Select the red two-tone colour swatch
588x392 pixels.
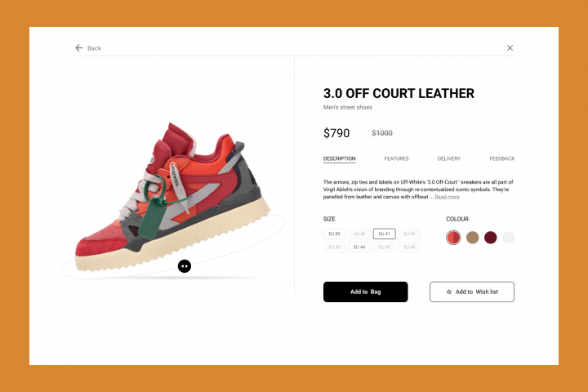[453, 238]
